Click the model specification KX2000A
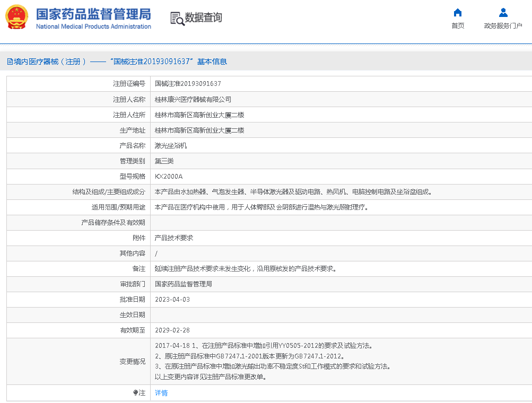The height and width of the screenshot is (403, 532). (x=168, y=177)
